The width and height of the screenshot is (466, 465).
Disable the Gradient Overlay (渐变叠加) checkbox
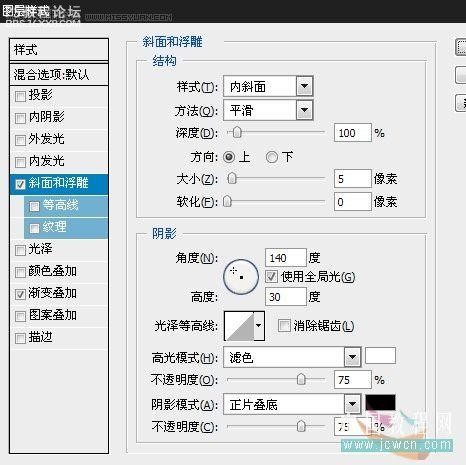tap(20, 294)
